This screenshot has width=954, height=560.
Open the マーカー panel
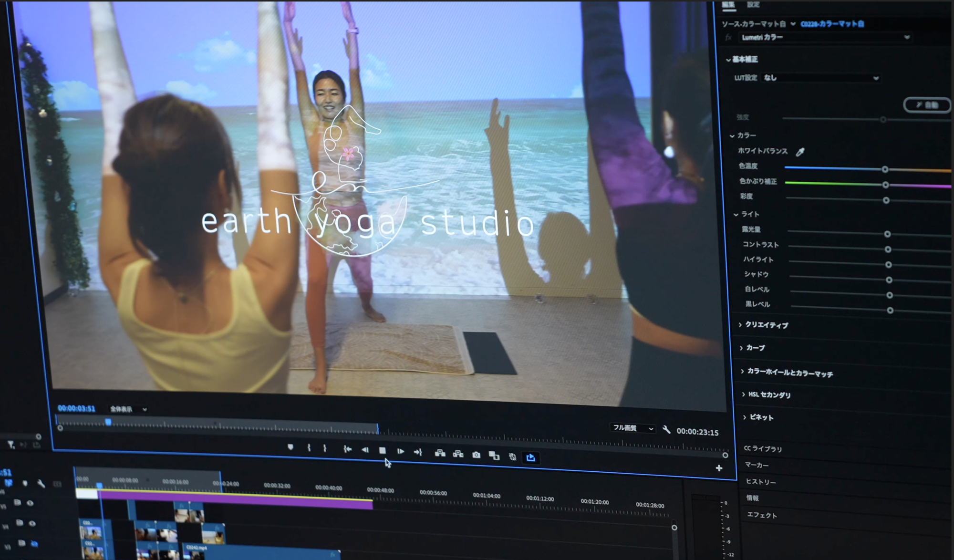[x=757, y=465]
